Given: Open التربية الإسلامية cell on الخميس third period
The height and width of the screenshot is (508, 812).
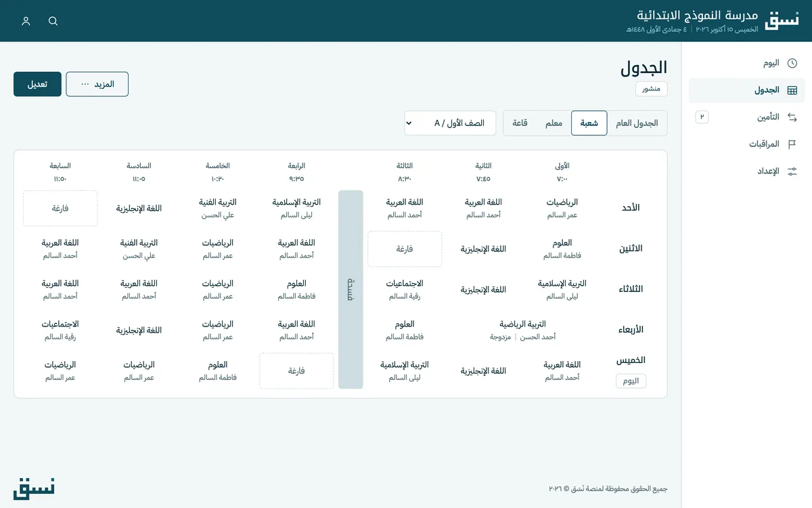Looking at the screenshot, I should (x=405, y=371).
